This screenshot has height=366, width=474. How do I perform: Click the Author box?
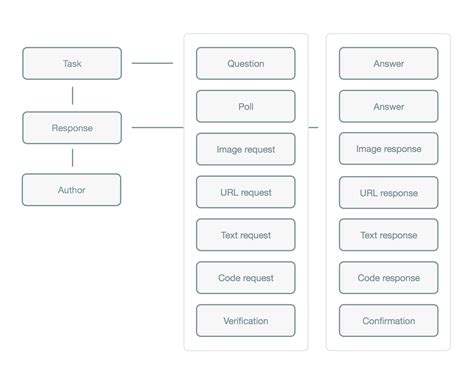pos(72,190)
